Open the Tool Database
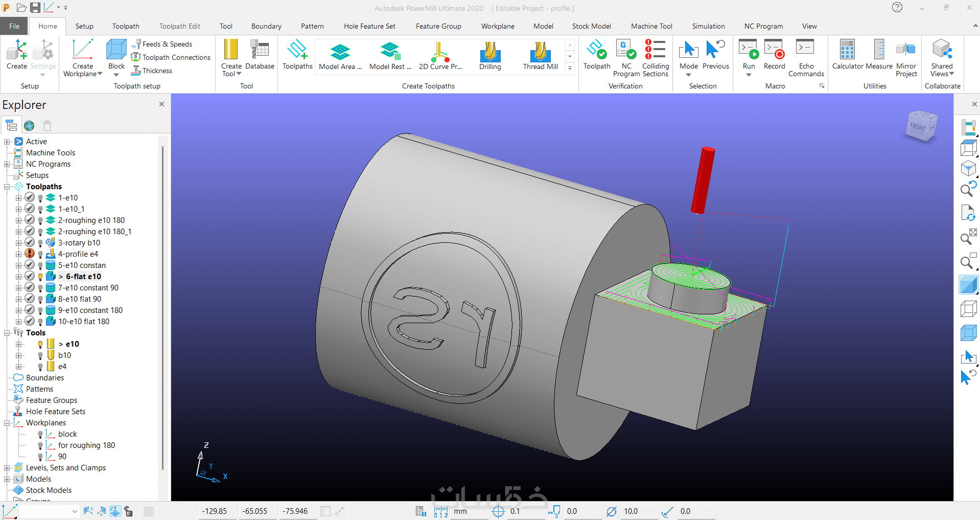 (260, 54)
